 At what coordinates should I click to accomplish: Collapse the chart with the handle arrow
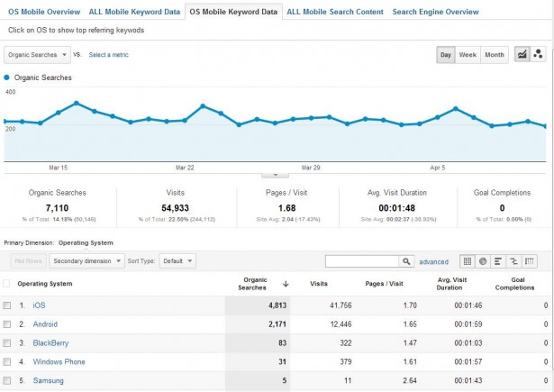276,176
